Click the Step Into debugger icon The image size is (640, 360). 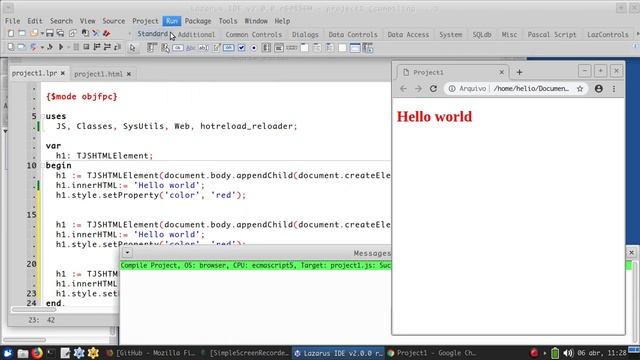(x=97, y=47)
